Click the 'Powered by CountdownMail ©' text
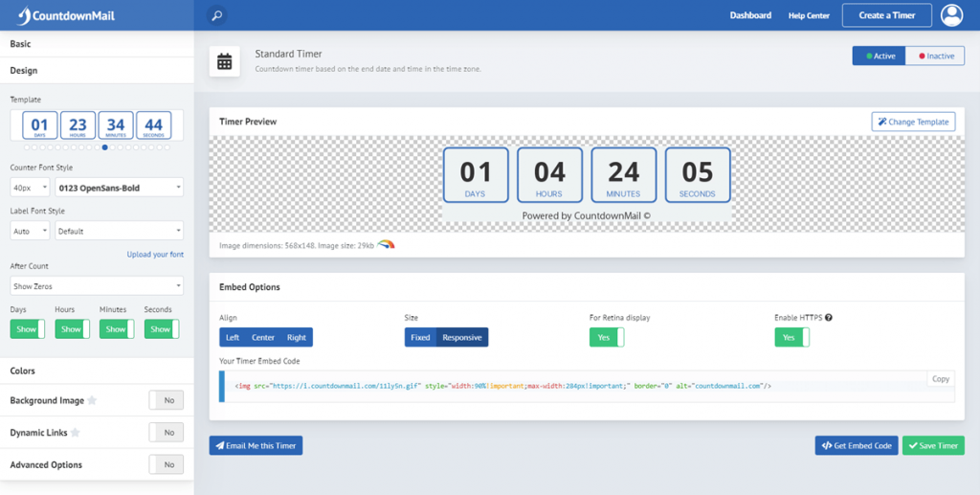 (x=587, y=215)
